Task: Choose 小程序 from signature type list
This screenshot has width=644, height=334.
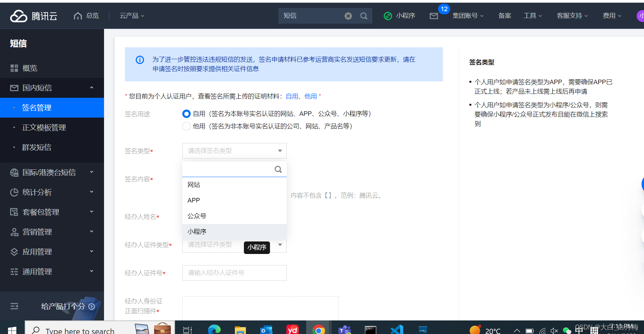Action: pyautogui.click(x=234, y=232)
